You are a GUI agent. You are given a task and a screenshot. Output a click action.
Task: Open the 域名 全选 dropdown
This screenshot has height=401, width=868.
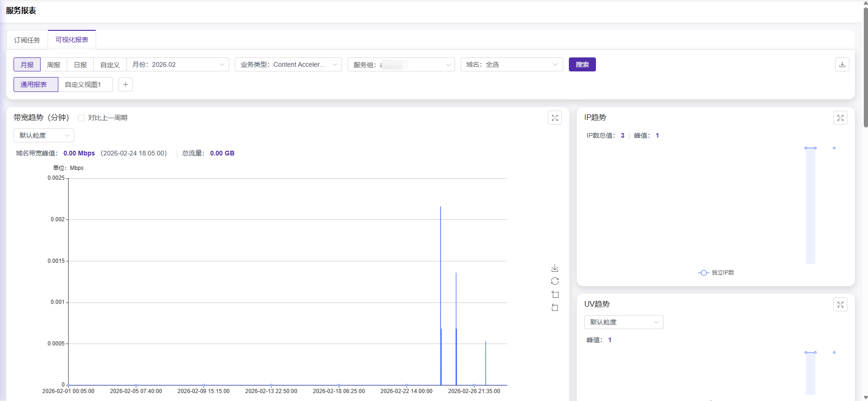pyautogui.click(x=512, y=64)
